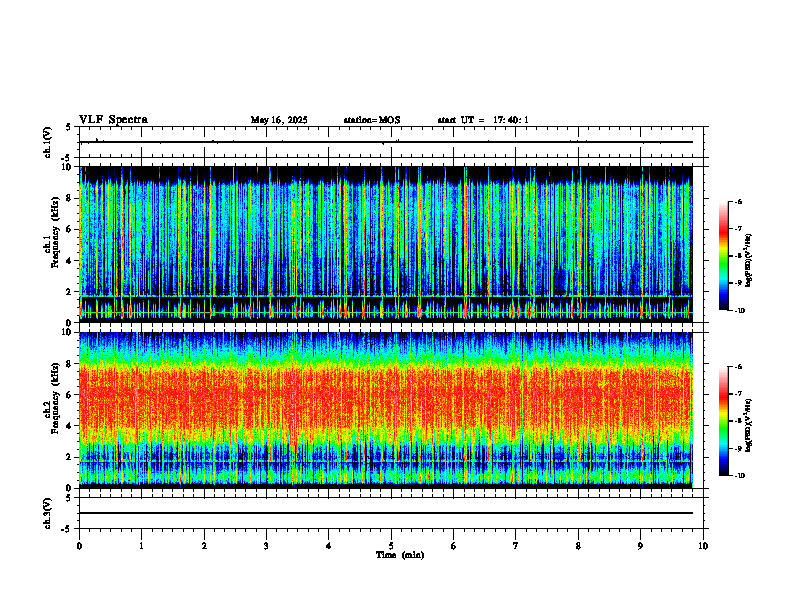Click the "-5" tick on ch.3(V) axis

click(x=67, y=529)
